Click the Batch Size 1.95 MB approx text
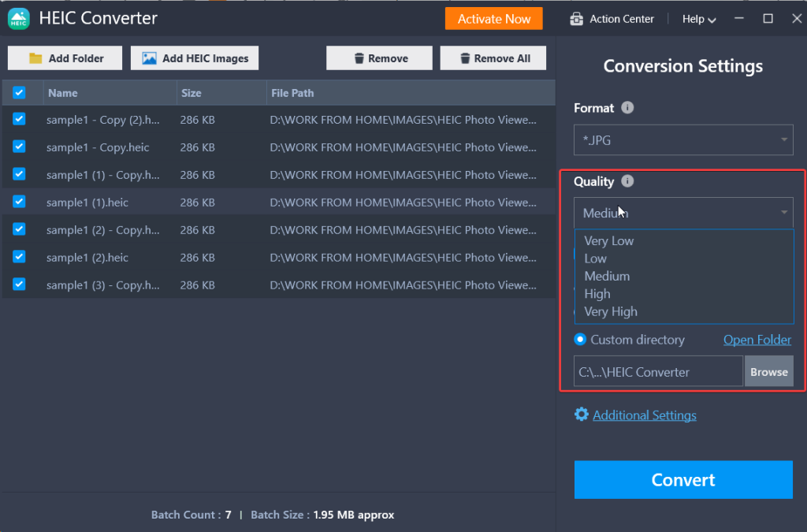Image resolution: width=807 pixels, height=532 pixels. (x=322, y=515)
